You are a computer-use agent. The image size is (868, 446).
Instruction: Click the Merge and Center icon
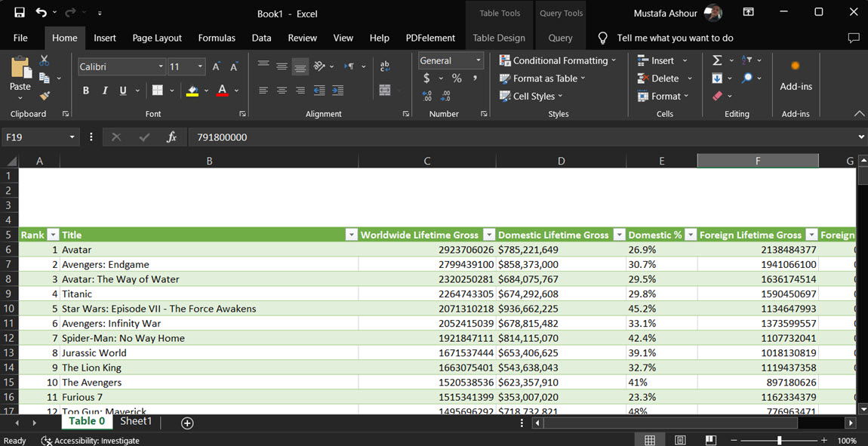tap(385, 91)
